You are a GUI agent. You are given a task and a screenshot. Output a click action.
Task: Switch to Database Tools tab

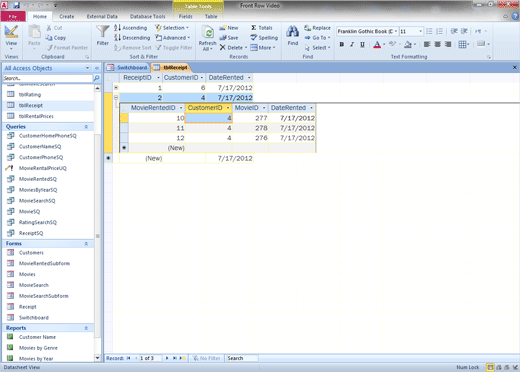tap(147, 16)
